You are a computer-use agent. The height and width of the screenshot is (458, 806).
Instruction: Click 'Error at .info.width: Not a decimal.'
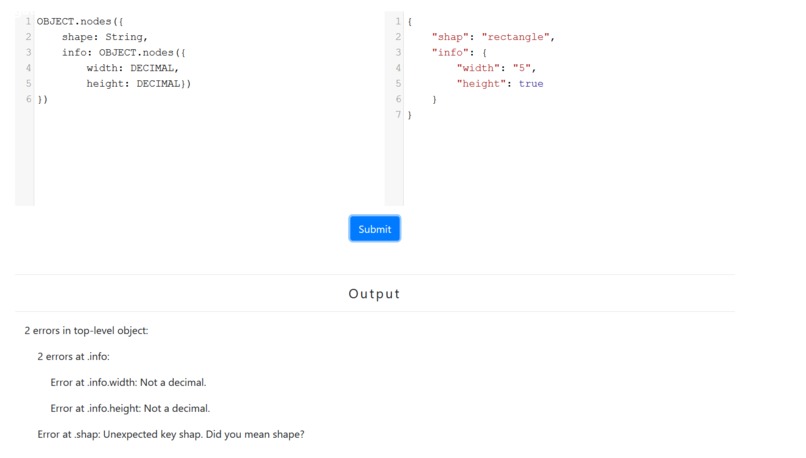(128, 382)
